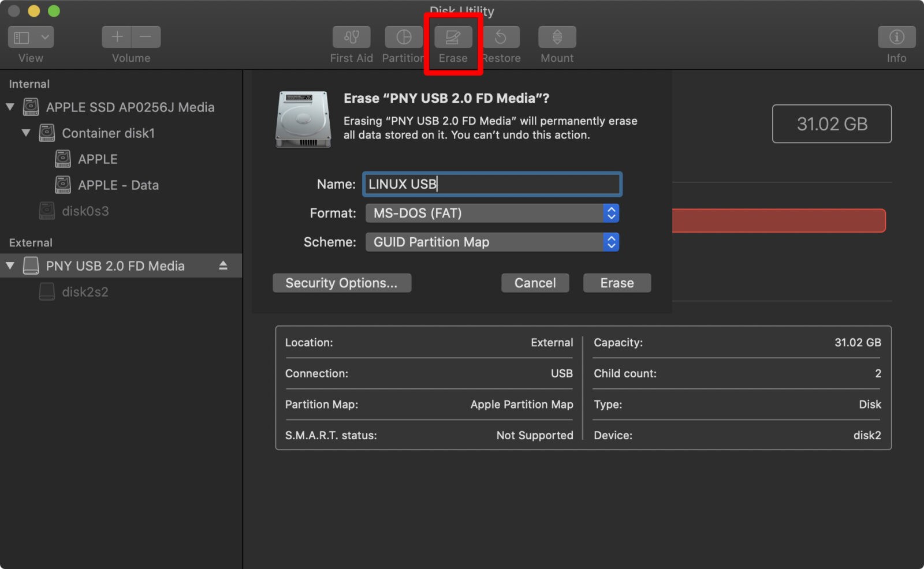
Task: Collapse Container disk1
Action: point(25,133)
